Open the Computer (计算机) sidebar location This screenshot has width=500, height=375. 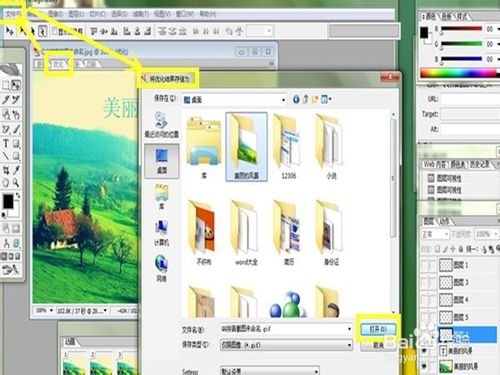pos(162,233)
